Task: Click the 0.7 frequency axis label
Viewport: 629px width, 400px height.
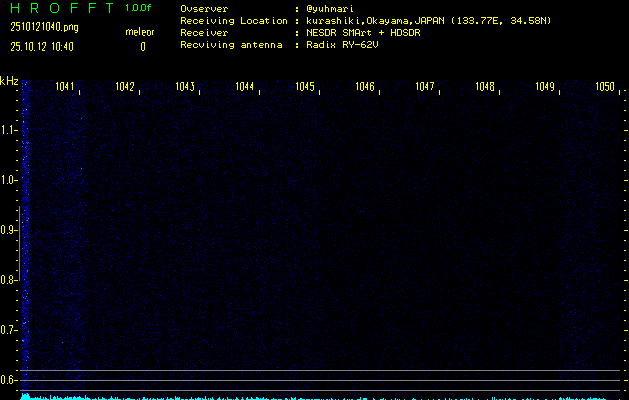Action: tap(8, 330)
